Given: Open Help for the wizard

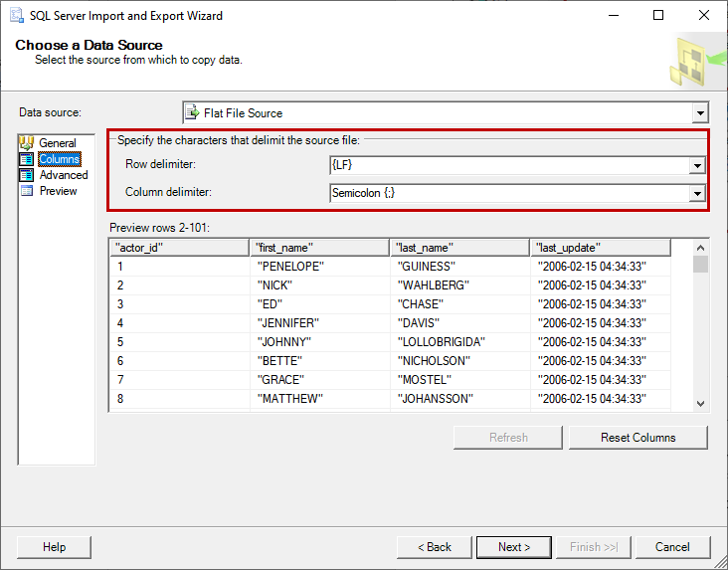Looking at the screenshot, I should point(55,547).
